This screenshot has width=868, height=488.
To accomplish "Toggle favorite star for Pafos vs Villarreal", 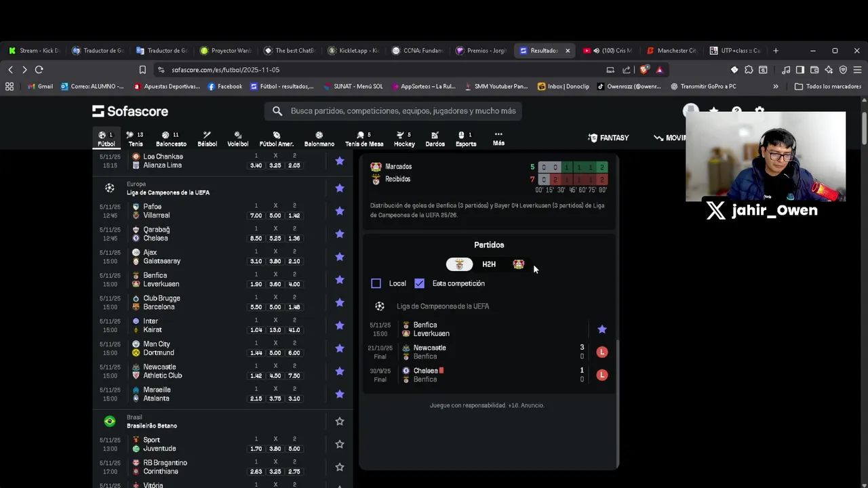I will pos(340,211).
